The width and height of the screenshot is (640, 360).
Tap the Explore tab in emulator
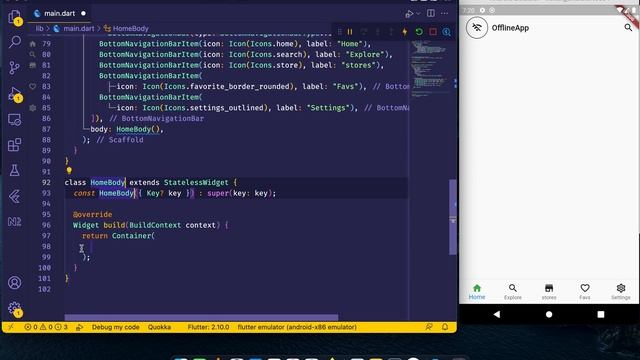coord(513,292)
